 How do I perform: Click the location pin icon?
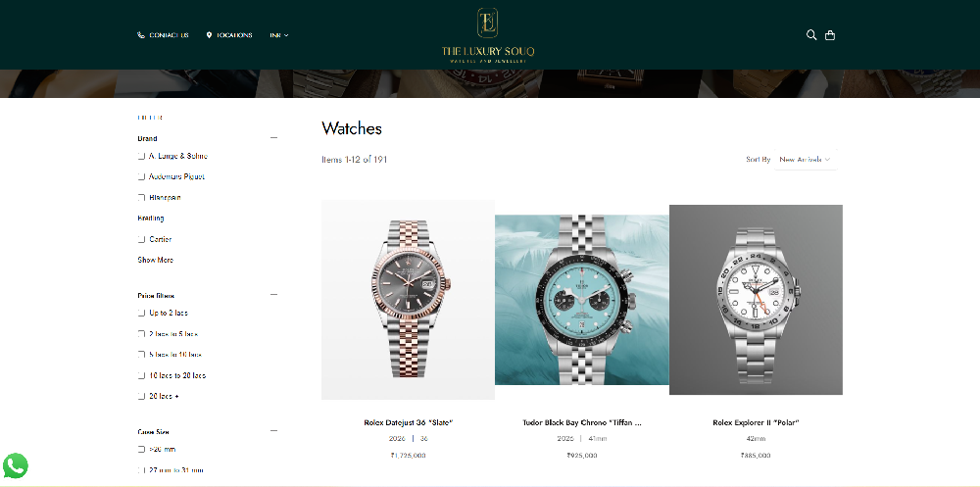pos(209,35)
